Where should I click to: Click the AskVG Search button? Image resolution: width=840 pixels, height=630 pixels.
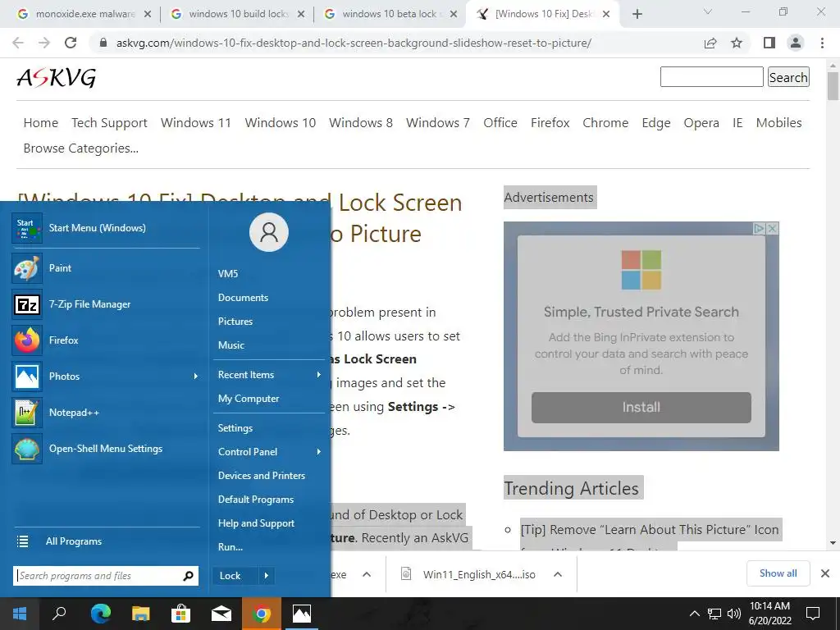[x=788, y=77]
